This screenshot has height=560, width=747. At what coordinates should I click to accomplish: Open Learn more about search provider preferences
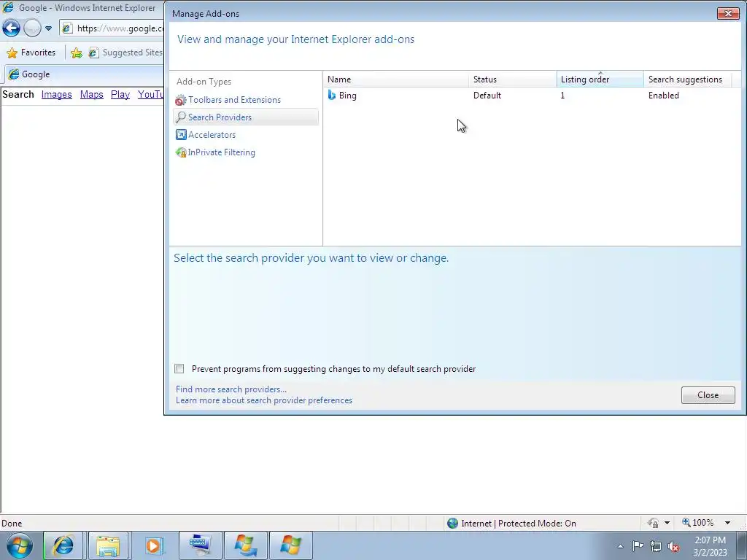coord(264,400)
